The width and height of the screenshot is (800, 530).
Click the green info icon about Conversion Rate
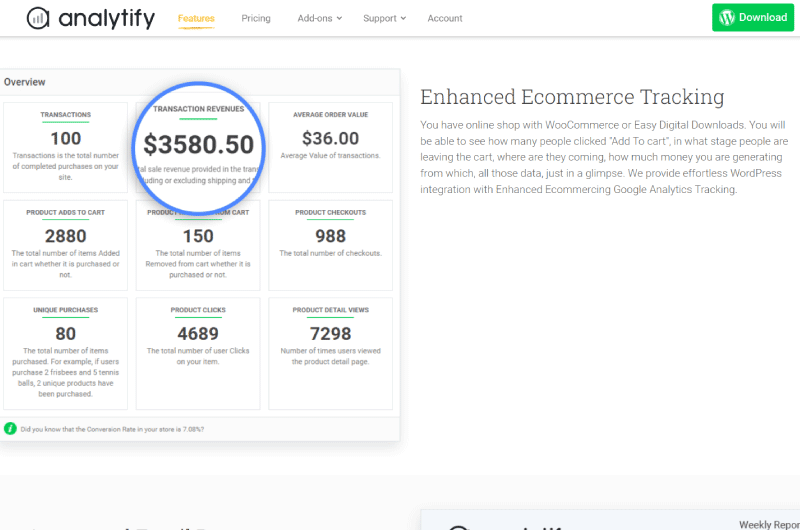(x=10, y=429)
